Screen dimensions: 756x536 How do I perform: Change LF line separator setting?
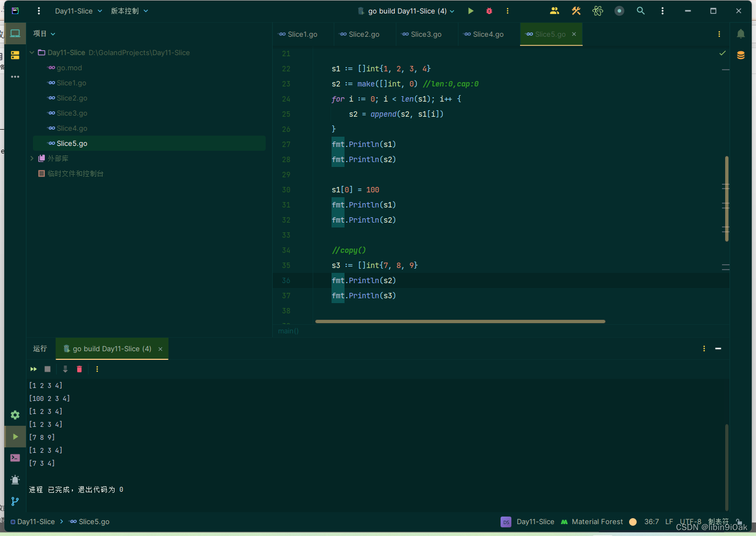pos(669,521)
